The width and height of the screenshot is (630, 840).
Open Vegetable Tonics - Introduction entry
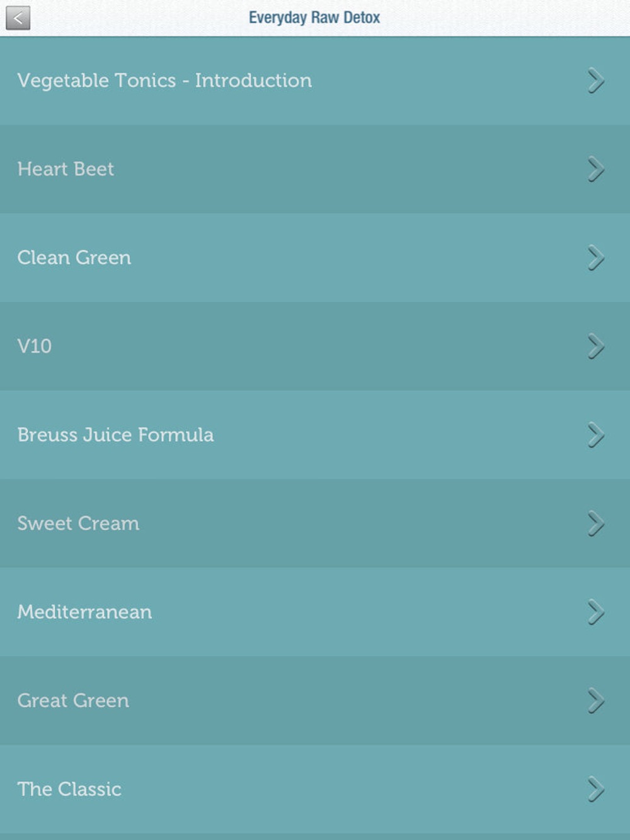coord(315,81)
